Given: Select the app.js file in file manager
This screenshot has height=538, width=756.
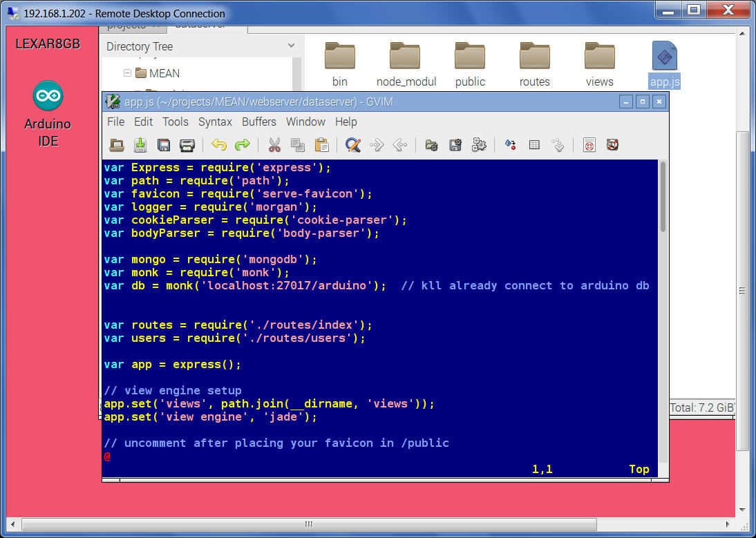Looking at the screenshot, I should pyautogui.click(x=665, y=65).
